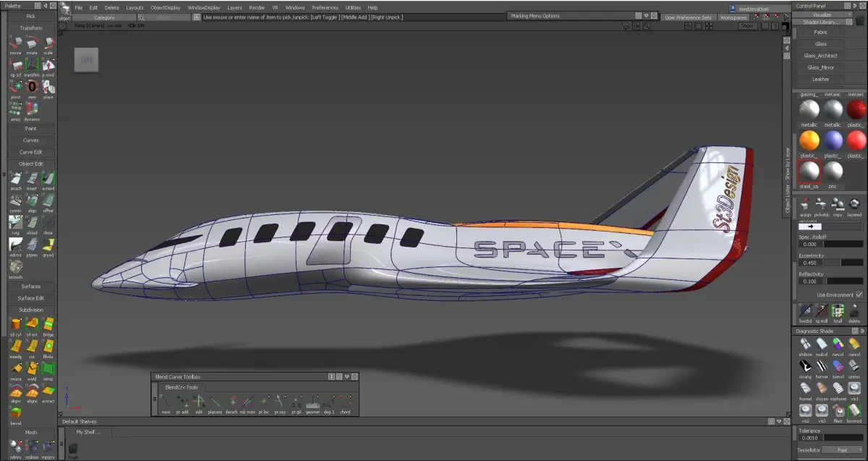Image resolution: width=868 pixels, height=461 pixels.
Task: Click the copy shader icon
Action: [838, 206]
